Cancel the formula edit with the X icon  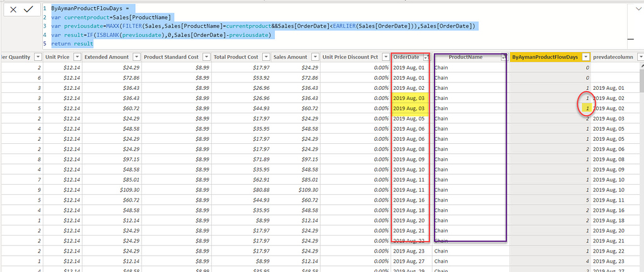tap(13, 9)
